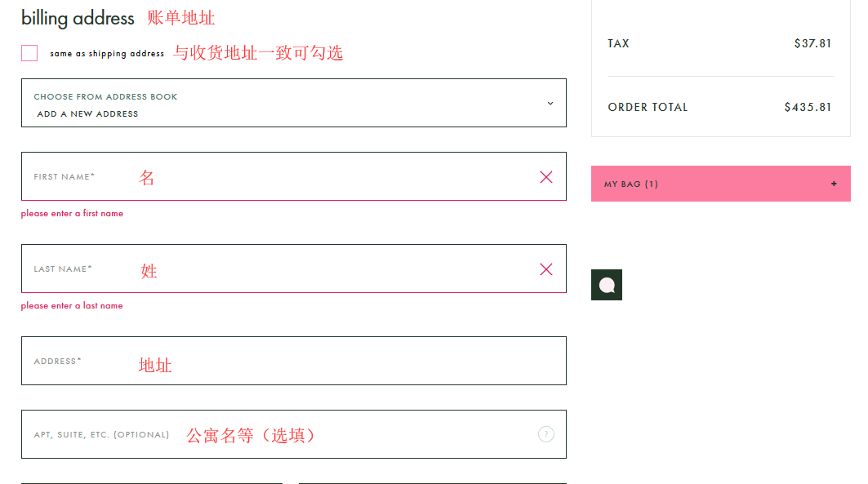Open the chat bubble widget
This screenshot has width=868, height=484.
coord(607,285)
